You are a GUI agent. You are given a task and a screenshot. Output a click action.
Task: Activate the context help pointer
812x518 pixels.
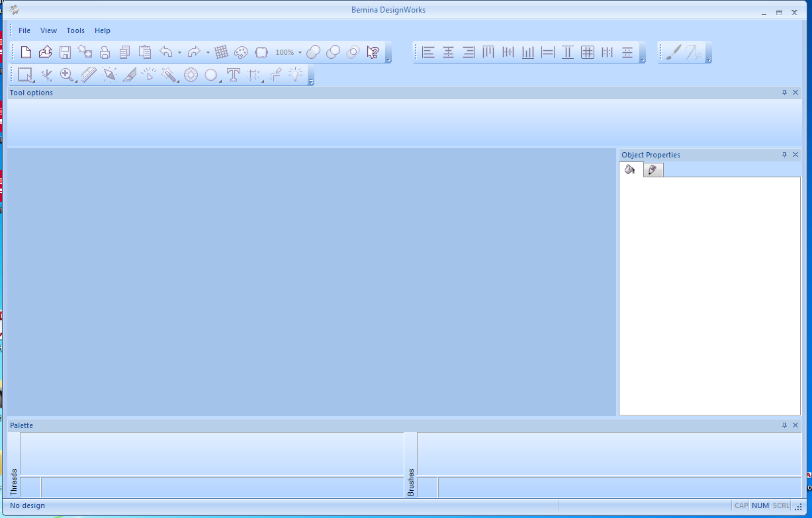373,52
